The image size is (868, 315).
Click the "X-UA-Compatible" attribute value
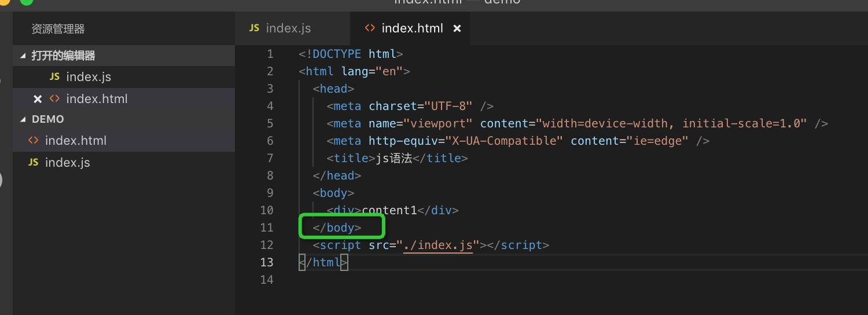pos(503,141)
